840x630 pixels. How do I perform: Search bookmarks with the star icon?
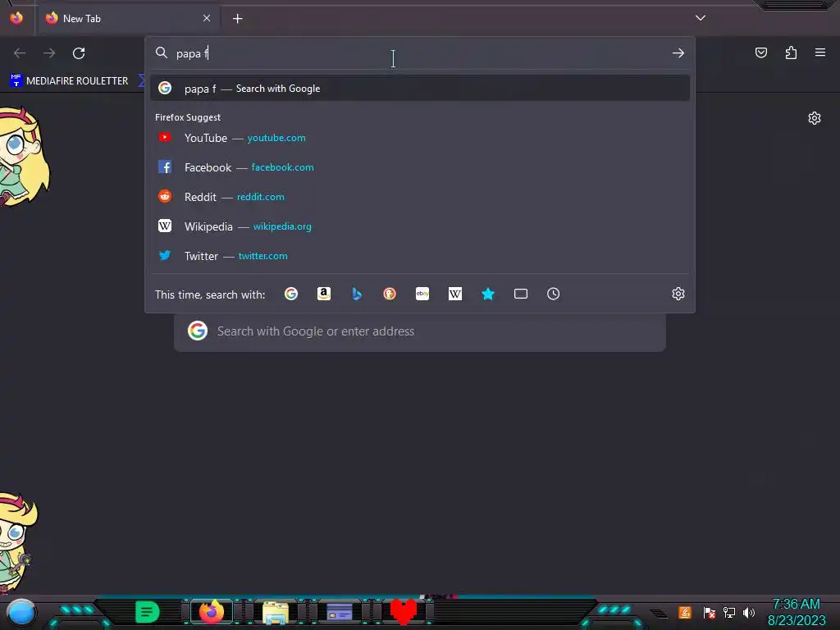pyautogui.click(x=488, y=294)
